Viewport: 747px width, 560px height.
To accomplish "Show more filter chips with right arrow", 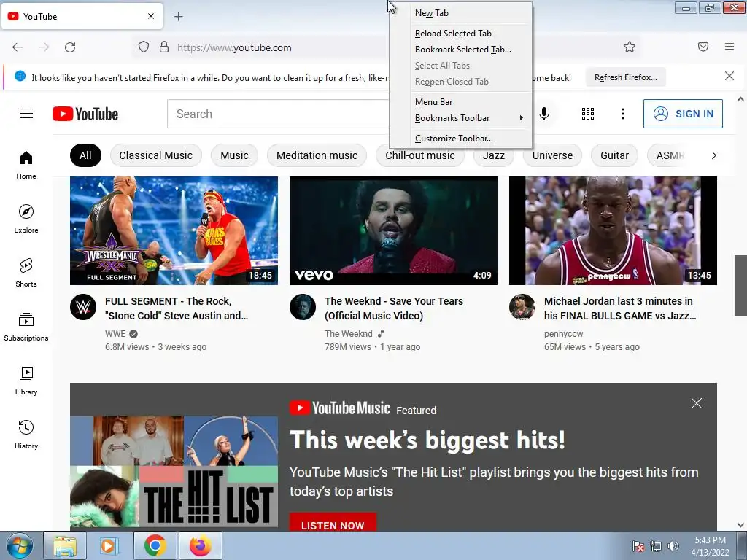I will (x=713, y=155).
